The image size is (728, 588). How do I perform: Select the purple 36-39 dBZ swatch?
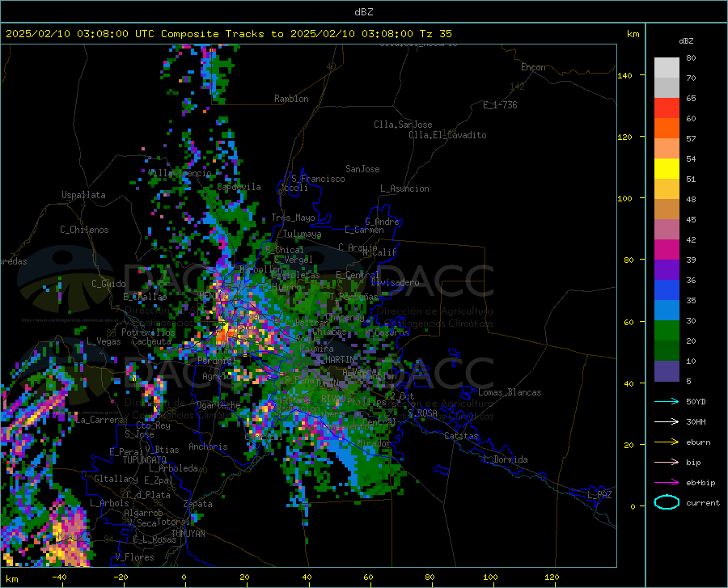tap(667, 270)
